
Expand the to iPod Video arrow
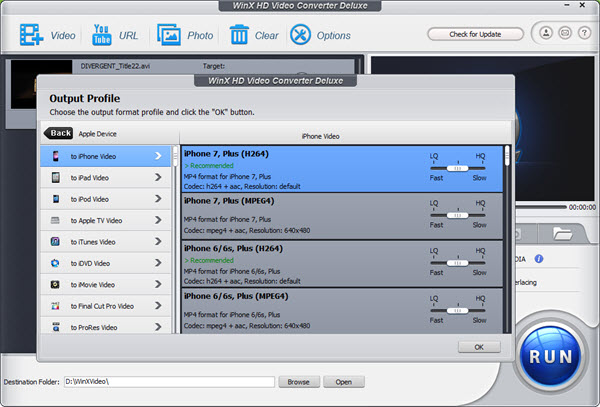click(158, 199)
